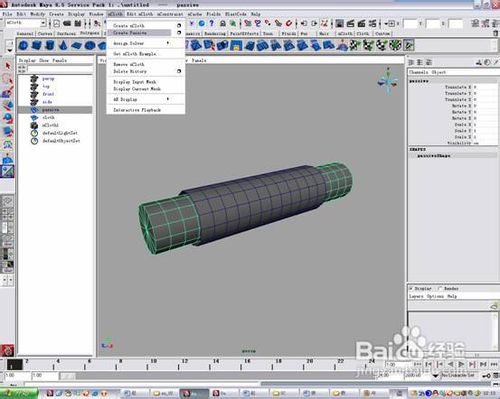500x399 pixels.
Task: Click frame 12 on the time slider
Action: [x=179, y=364]
